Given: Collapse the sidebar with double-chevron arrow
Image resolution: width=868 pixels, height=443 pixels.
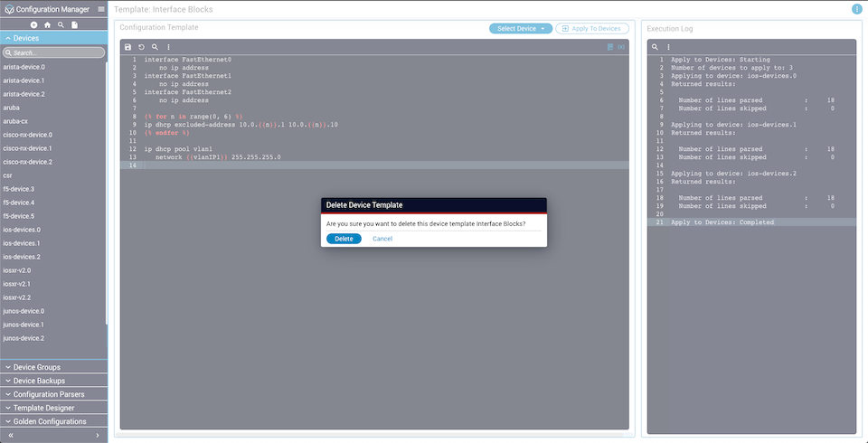Looking at the screenshot, I should coord(11,436).
